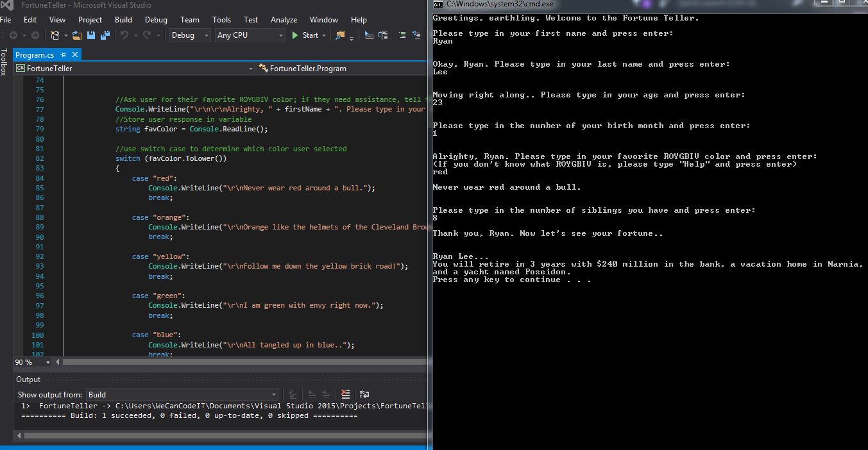Open the Project menu
Image resolution: width=868 pixels, height=450 pixels.
(x=90, y=20)
